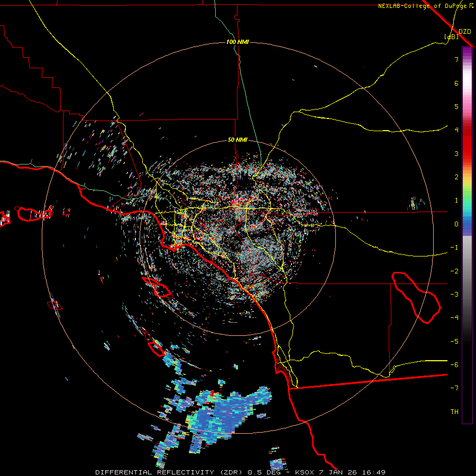
Task: Click the -2 dB value on color scale
Action: 454,271
